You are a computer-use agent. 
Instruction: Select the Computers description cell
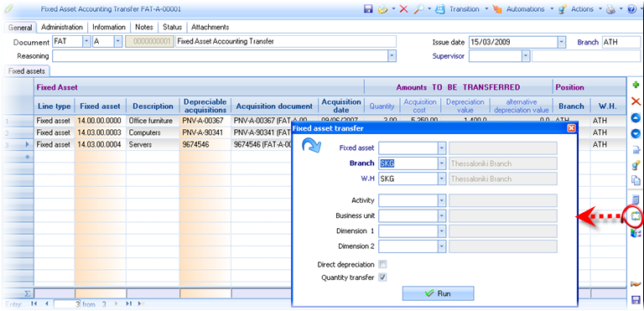pos(153,132)
